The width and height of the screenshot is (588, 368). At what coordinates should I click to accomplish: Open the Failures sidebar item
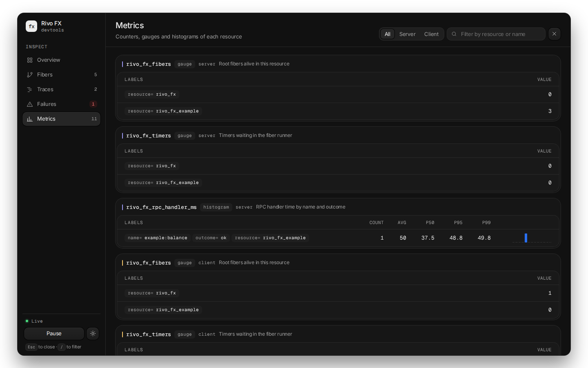coord(61,104)
